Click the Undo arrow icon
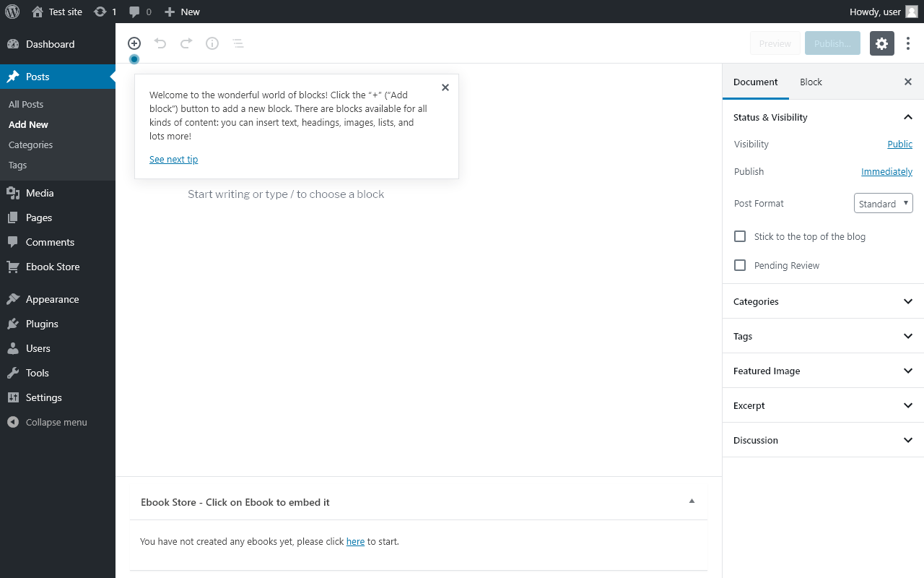Screen dimensions: 924x578 [x=160, y=43]
